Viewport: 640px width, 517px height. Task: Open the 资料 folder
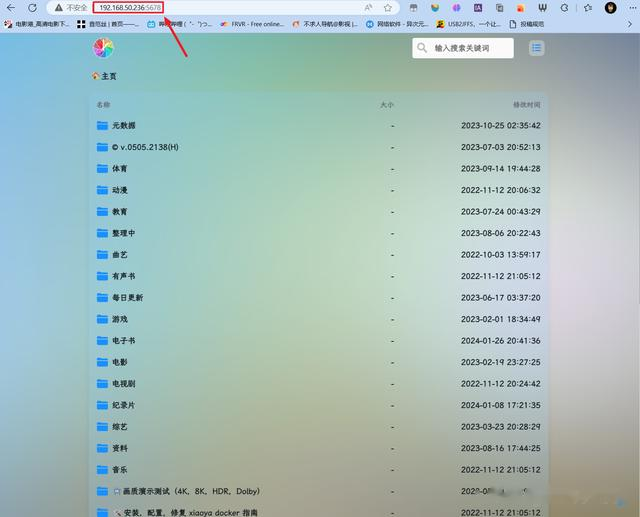click(x=318, y=448)
